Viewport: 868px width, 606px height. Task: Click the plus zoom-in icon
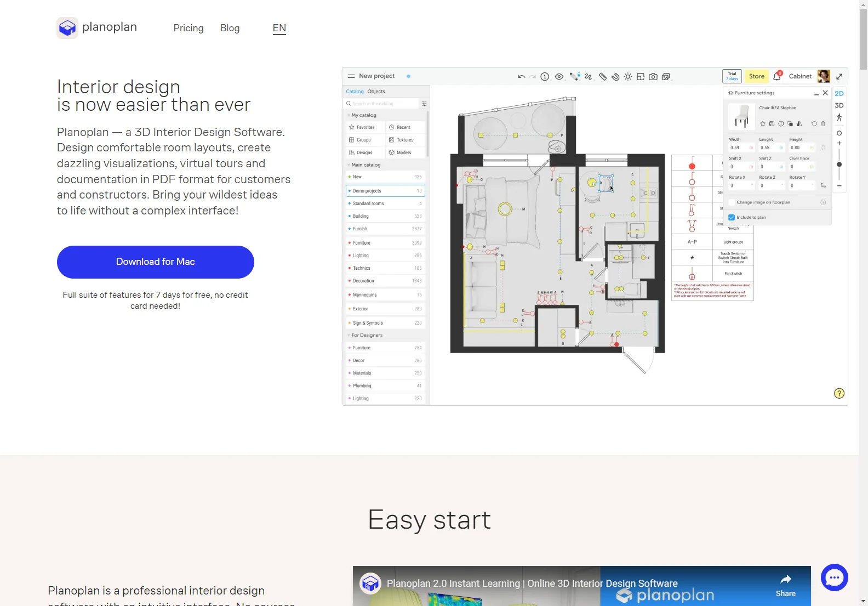click(839, 143)
